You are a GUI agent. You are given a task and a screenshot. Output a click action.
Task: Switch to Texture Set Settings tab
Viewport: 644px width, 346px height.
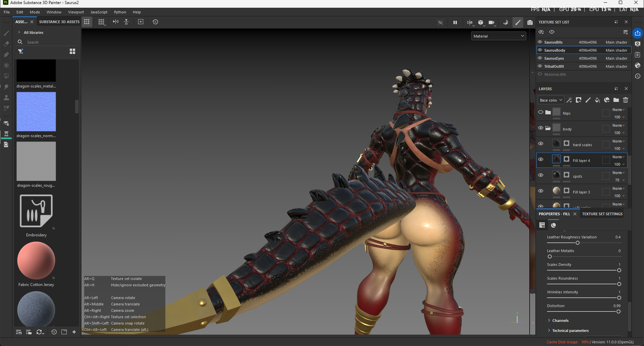[602, 214]
